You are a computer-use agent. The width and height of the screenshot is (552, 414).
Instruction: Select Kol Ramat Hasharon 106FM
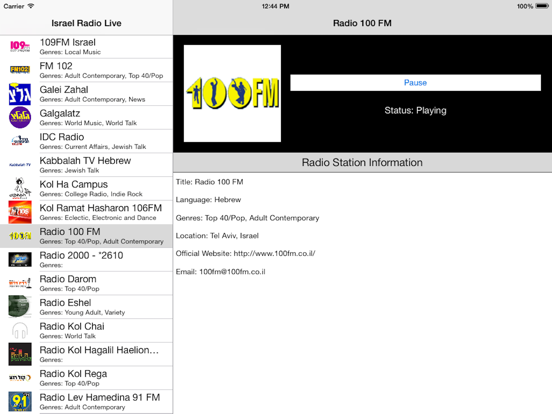(x=86, y=212)
